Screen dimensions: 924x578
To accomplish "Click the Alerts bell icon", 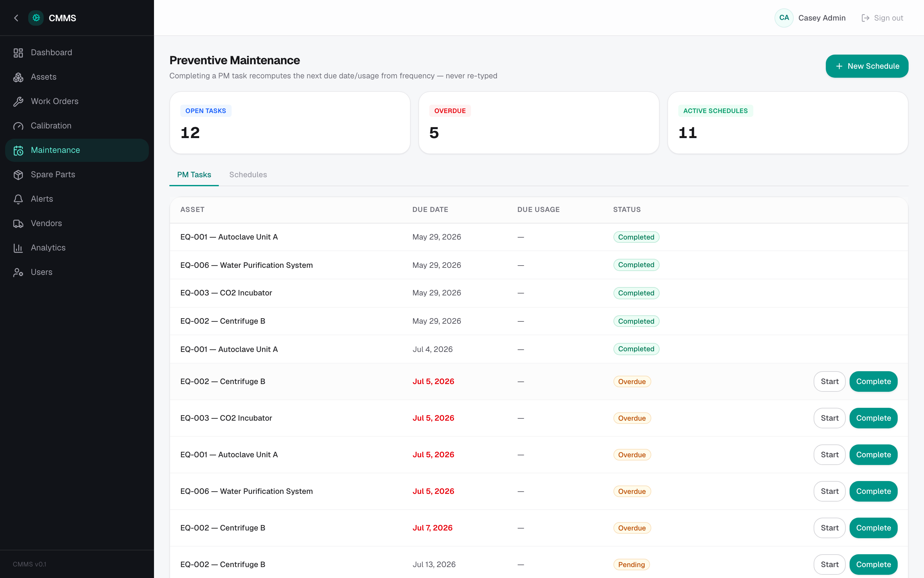I will coord(18,199).
